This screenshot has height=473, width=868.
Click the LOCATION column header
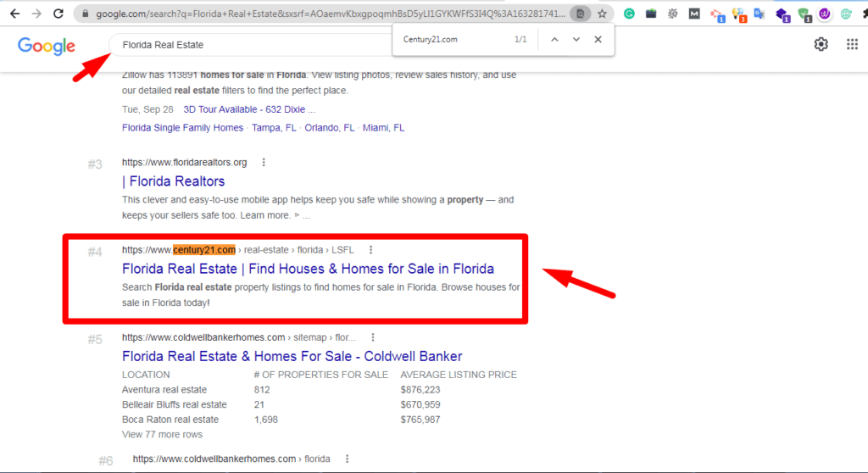[x=146, y=375]
